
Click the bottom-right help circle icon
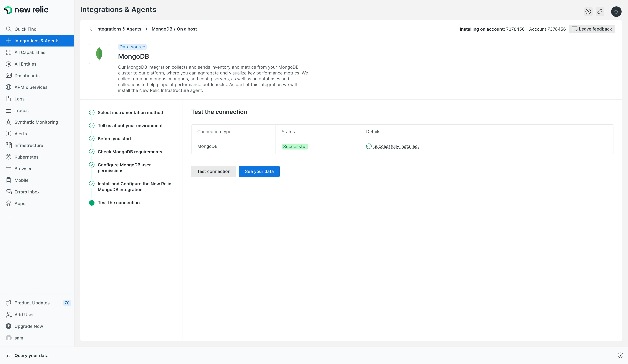620,355
